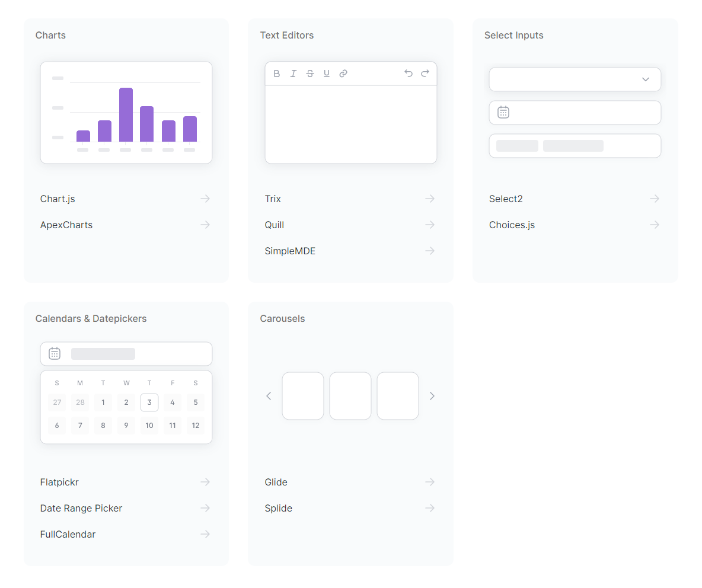The height and width of the screenshot is (588, 702).
Task: Open the FullCalendar link
Action: pyautogui.click(x=68, y=534)
